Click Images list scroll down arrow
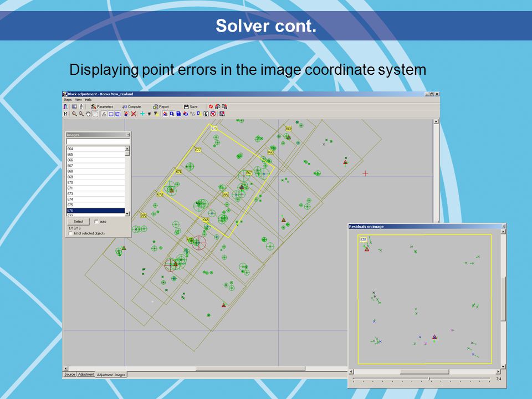The image size is (532, 399). coord(127,214)
